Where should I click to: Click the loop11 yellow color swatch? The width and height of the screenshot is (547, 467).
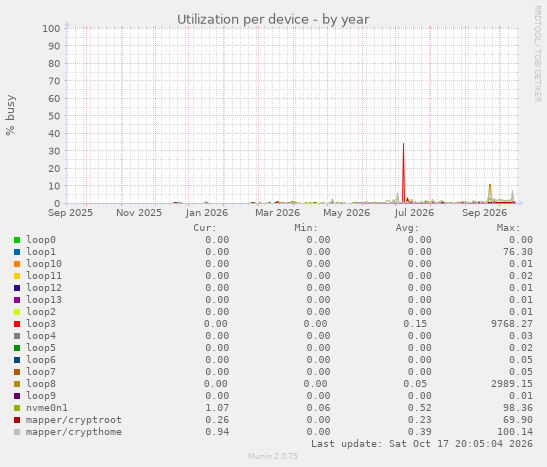(17, 276)
